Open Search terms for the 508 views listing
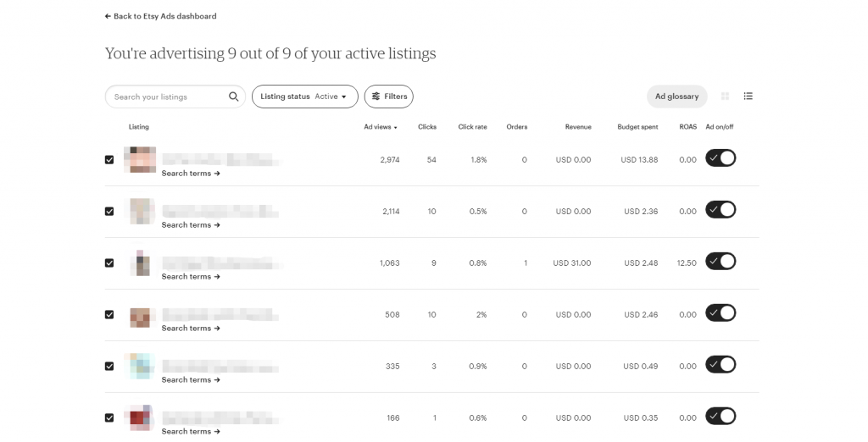868x442 pixels. [x=191, y=329]
